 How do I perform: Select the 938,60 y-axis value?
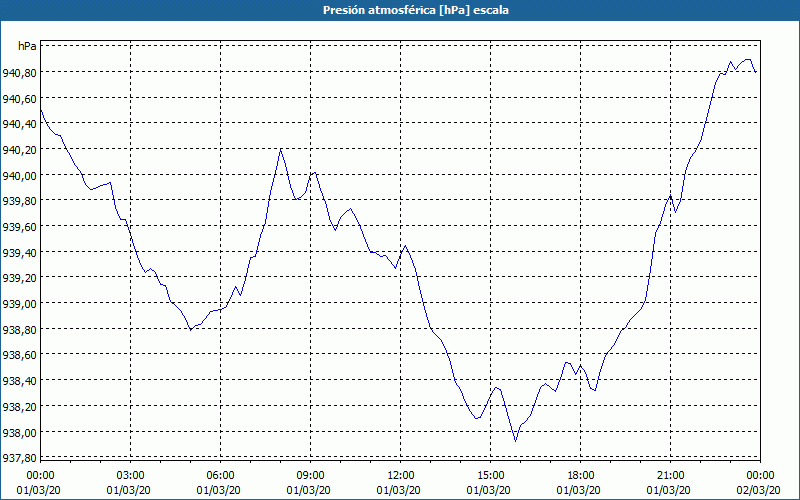[x=19, y=355]
